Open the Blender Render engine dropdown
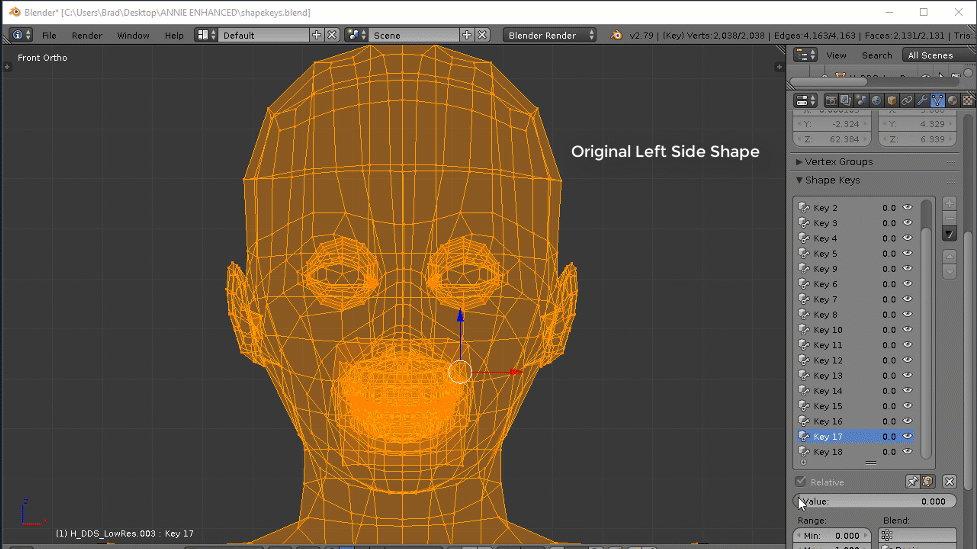The width and height of the screenshot is (977, 549). tap(549, 35)
